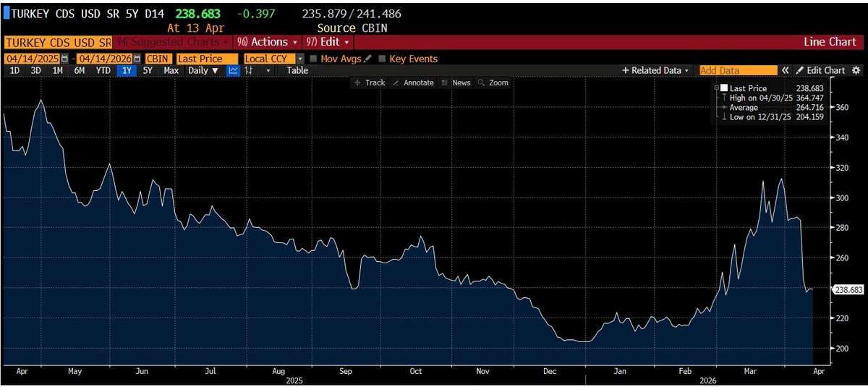868x387 pixels.
Task: Open the Related Data dropdown
Action: point(655,70)
